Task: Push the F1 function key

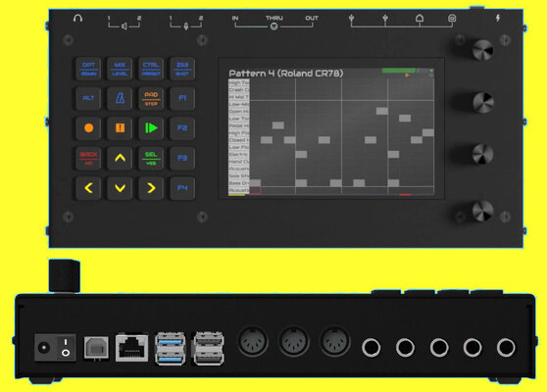Action: click(182, 98)
